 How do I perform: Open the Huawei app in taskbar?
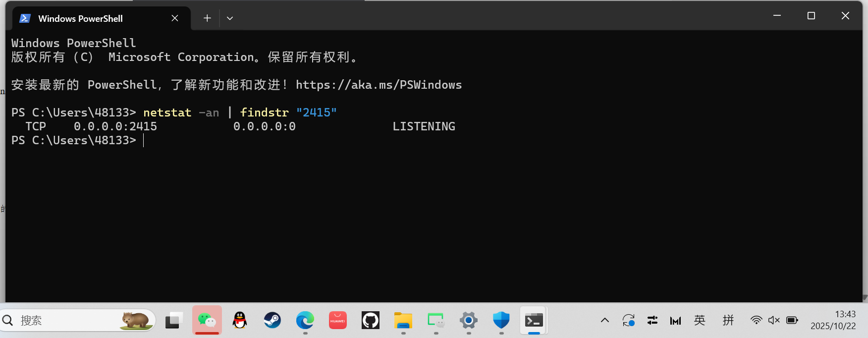coord(338,321)
